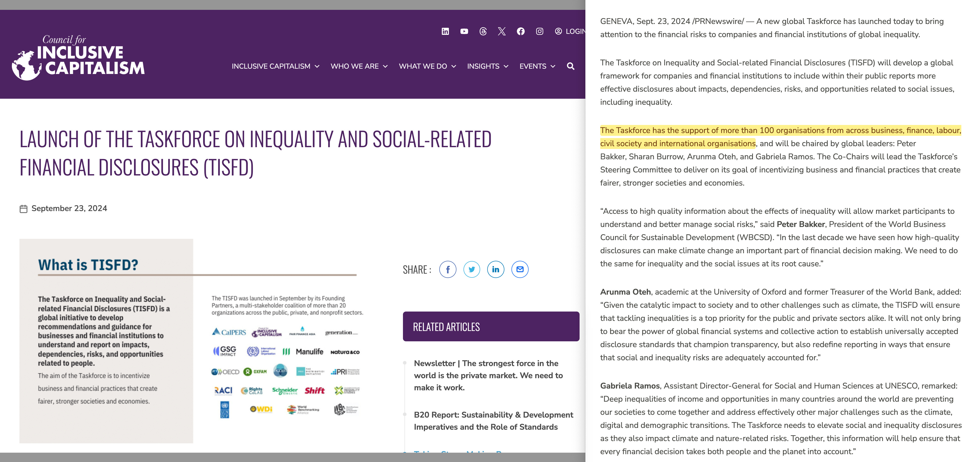The image size is (980, 462).
Task: Click the Schneider Electric logo in infographic
Action: pyautogui.click(x=285, y=391)
